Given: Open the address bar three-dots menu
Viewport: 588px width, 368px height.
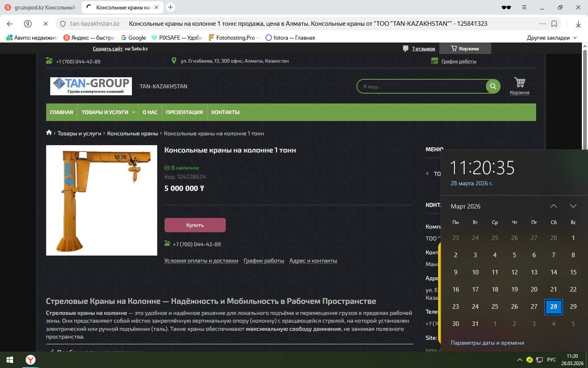Looking at the screenshot, I should pos(543,24).
